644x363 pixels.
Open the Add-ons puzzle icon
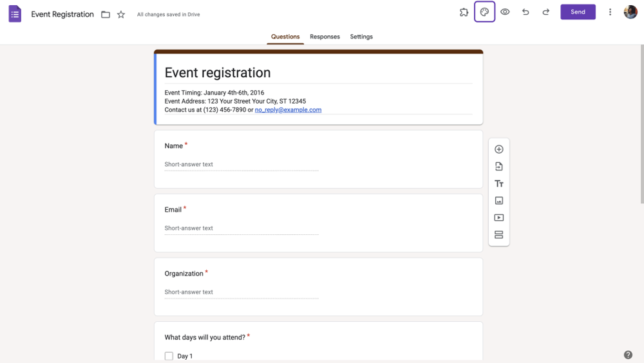[464, 12]
